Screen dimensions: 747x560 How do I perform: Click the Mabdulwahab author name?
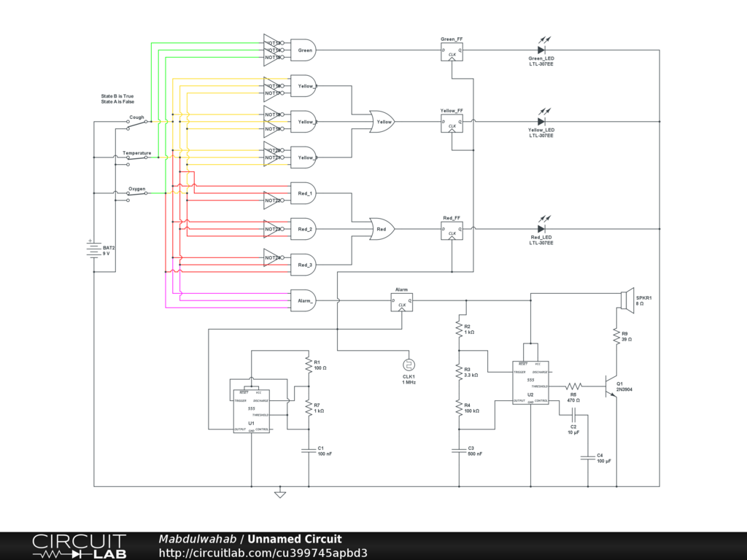point(197,540)
